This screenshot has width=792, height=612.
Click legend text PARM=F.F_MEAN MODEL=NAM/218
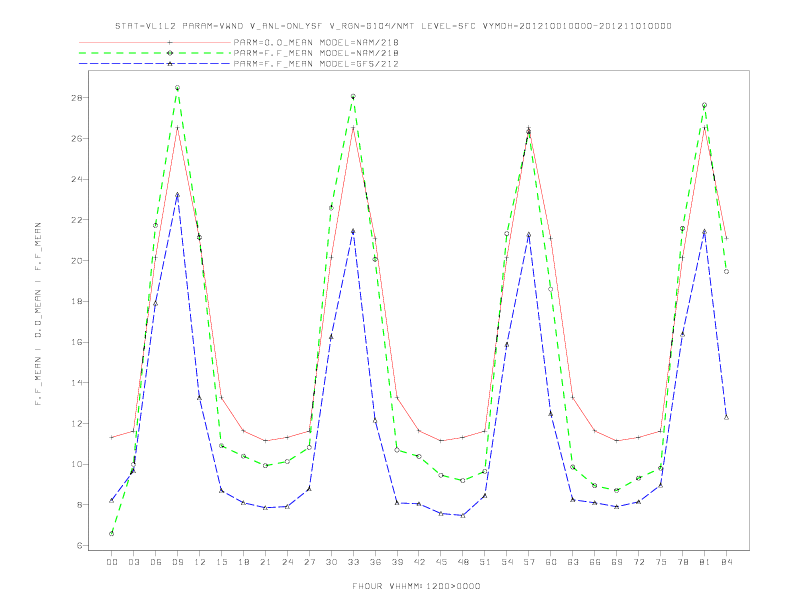pos(316,53)
